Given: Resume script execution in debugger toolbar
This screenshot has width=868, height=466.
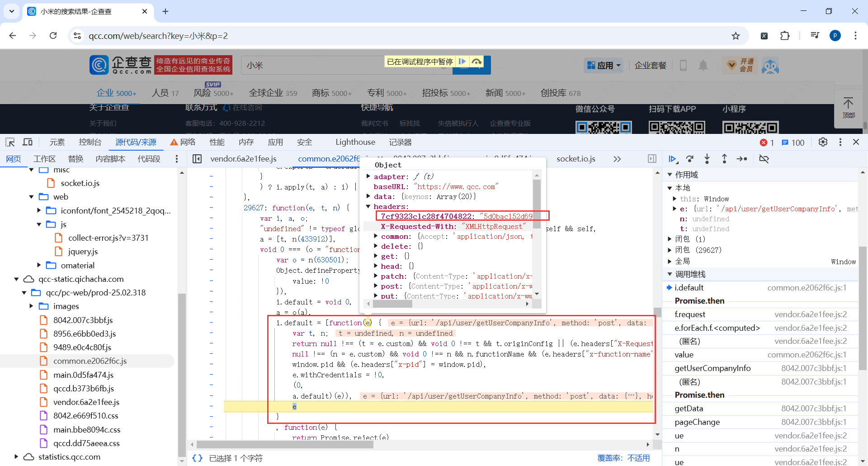Looking at the screenshot, I should 673,159.
